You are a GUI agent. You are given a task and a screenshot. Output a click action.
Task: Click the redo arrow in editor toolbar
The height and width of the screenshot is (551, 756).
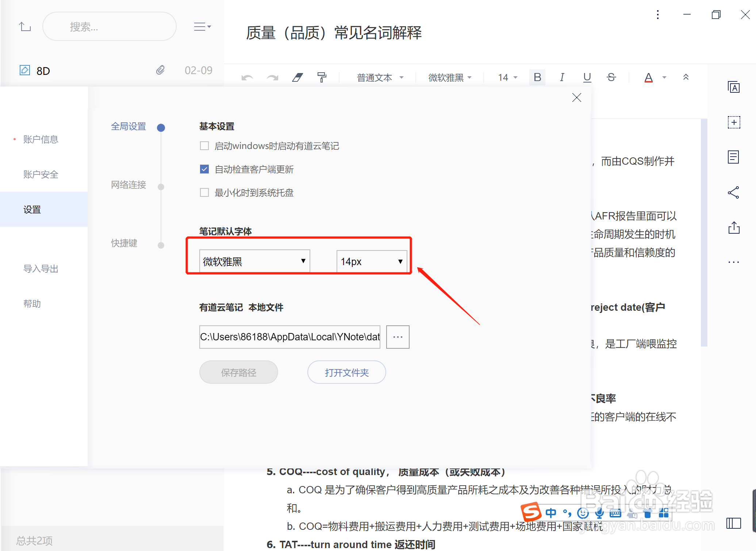(272, 77)
